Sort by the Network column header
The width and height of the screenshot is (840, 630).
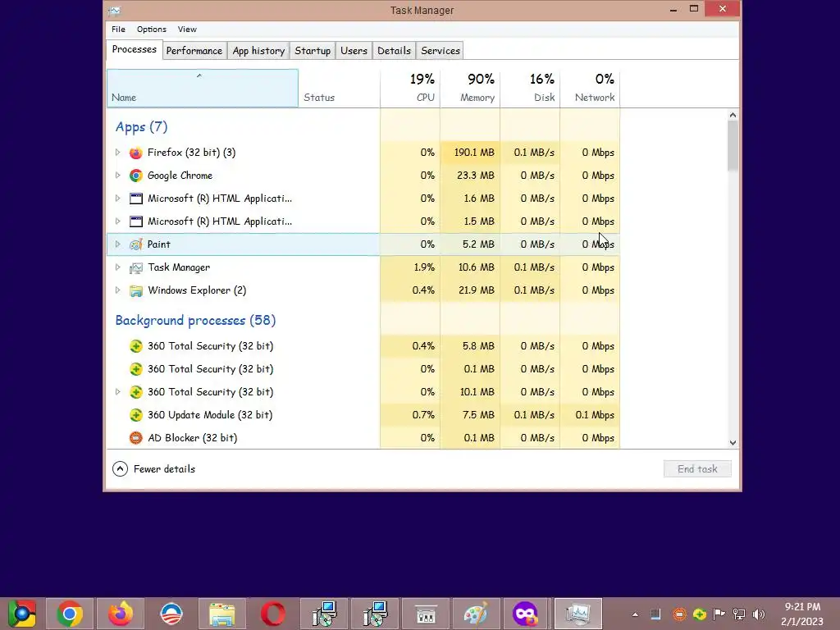(591, 89)
